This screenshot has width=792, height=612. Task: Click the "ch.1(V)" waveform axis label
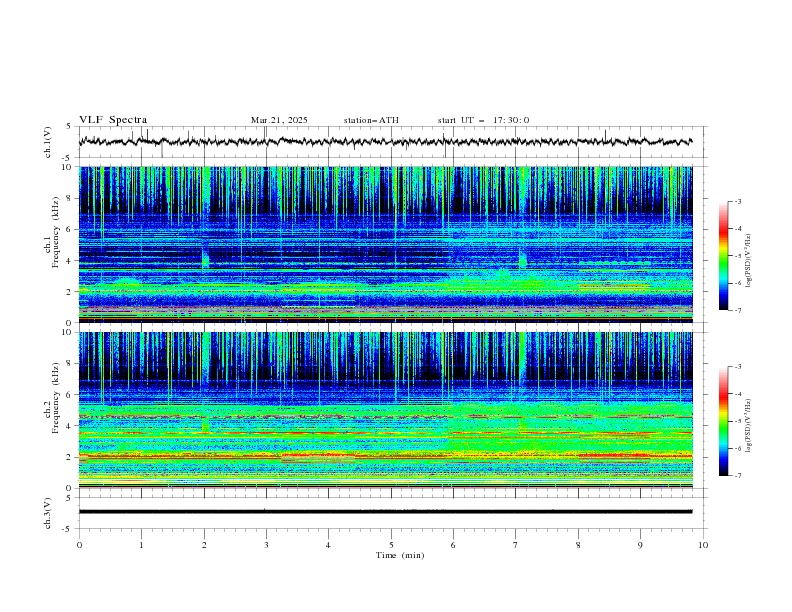48,142
